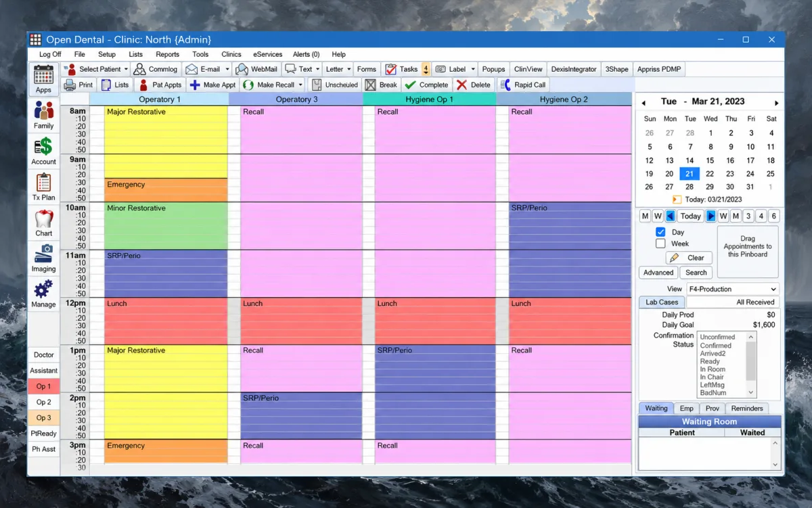
Task: Expand the Select Patient dropdown arrow
Action: (126, 69)
